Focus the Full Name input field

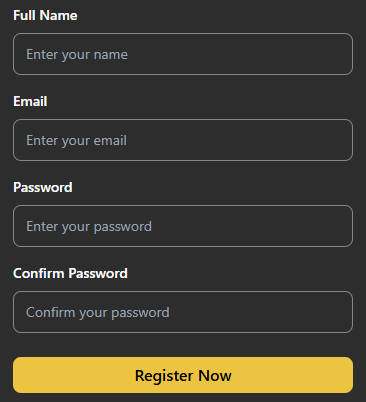point(183,54)
